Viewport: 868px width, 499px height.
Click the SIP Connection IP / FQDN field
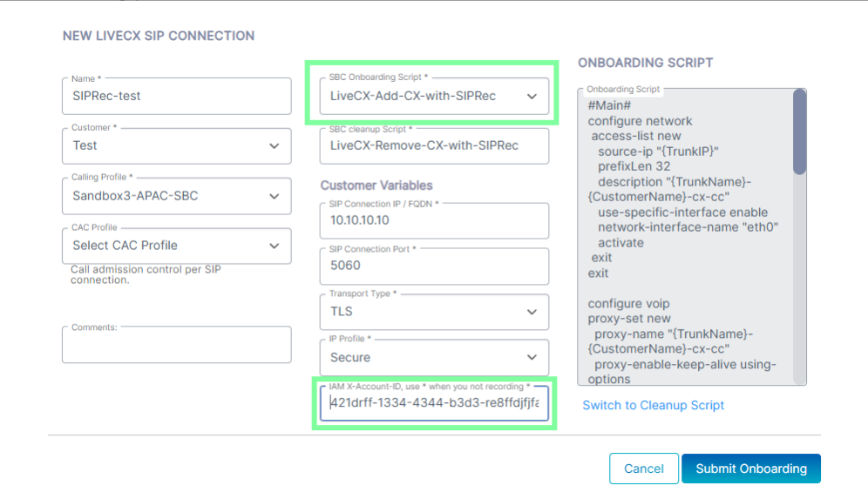pos(433,221)
